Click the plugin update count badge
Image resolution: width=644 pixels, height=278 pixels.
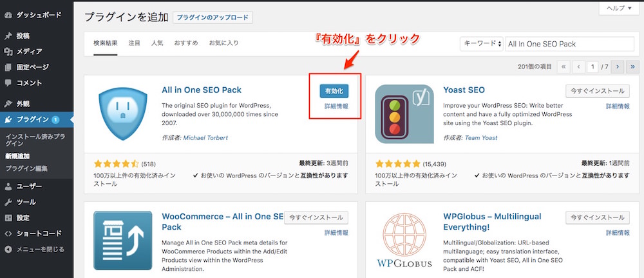pos(56,120)
